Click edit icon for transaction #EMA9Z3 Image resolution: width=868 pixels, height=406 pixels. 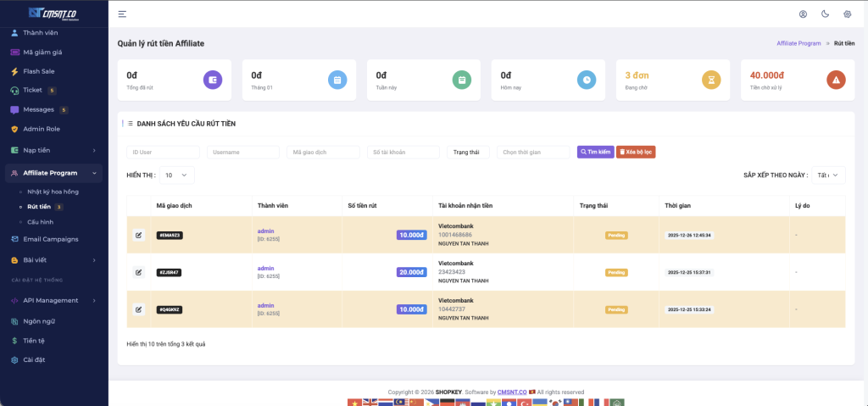click(139, 235)
